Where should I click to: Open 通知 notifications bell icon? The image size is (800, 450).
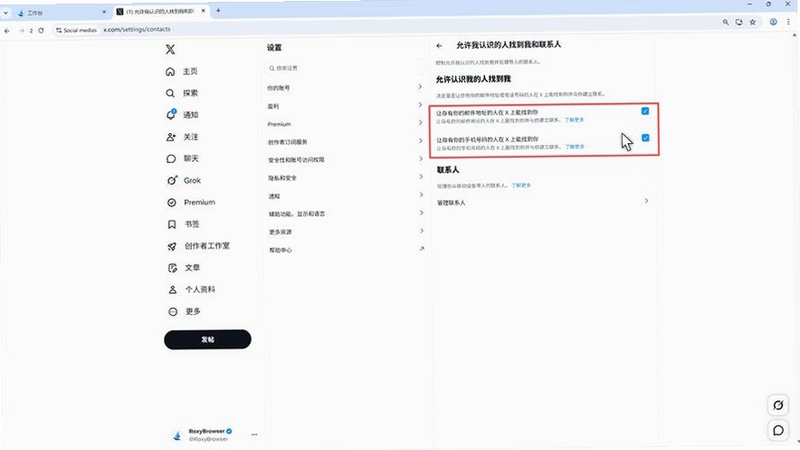[171, 115]
